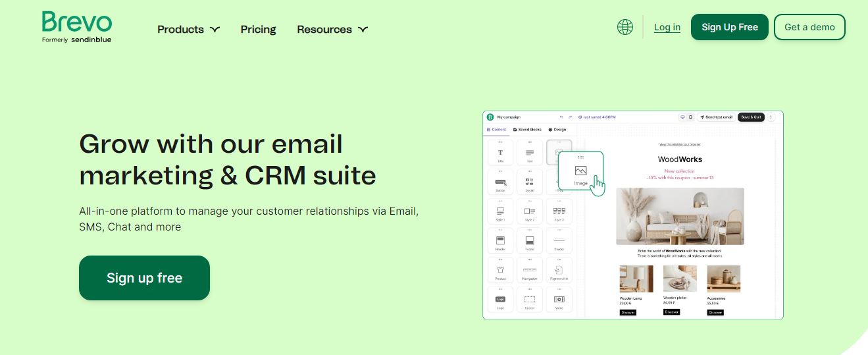This screenshot has height=355, width=868.
Task: Open the language selector globe icon
Action: pyautogui.click(x=625, y=27)
